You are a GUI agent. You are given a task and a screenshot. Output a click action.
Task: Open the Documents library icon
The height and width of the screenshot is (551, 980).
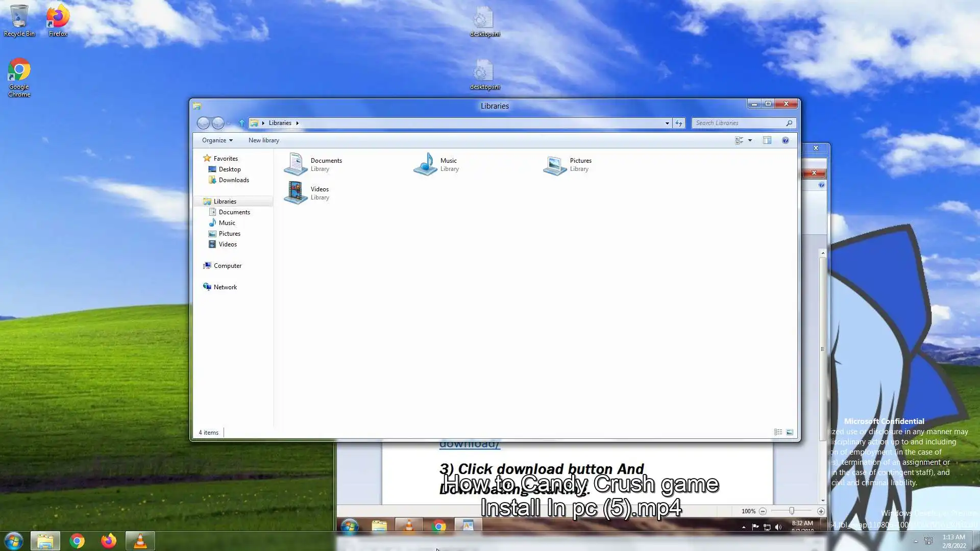(x=296, y=164)
